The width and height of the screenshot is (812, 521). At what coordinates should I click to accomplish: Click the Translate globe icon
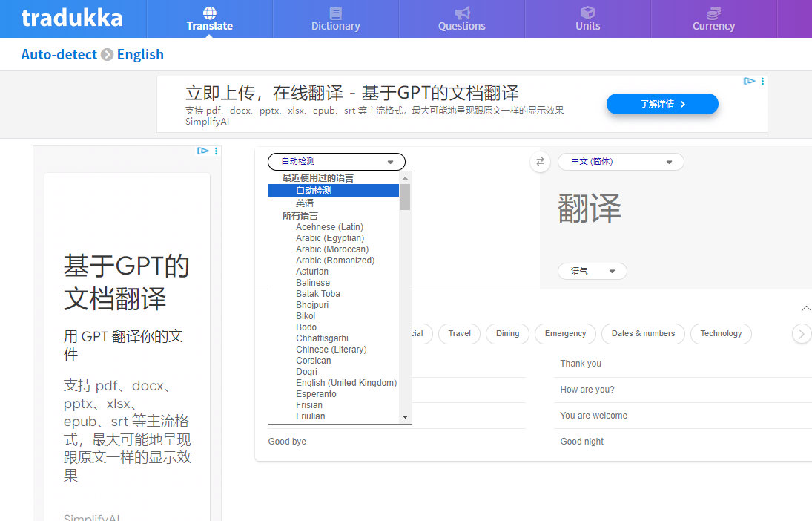pos(210,13)
